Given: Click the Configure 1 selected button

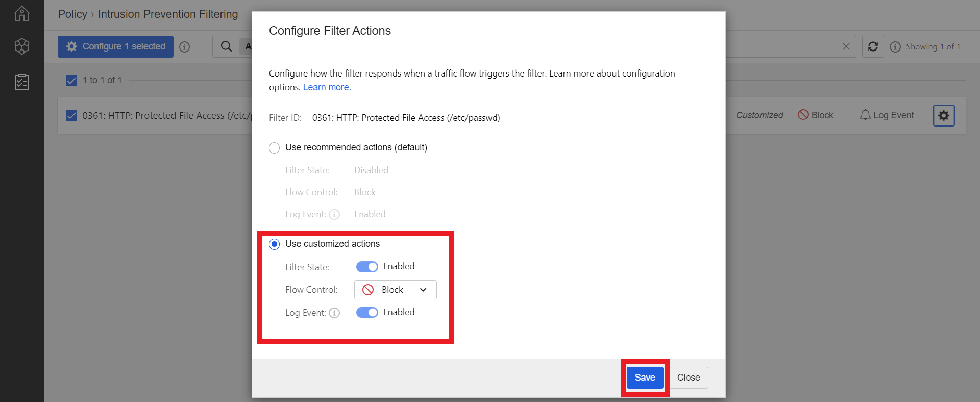Looking at the screenshot, I should pos(115,46).
